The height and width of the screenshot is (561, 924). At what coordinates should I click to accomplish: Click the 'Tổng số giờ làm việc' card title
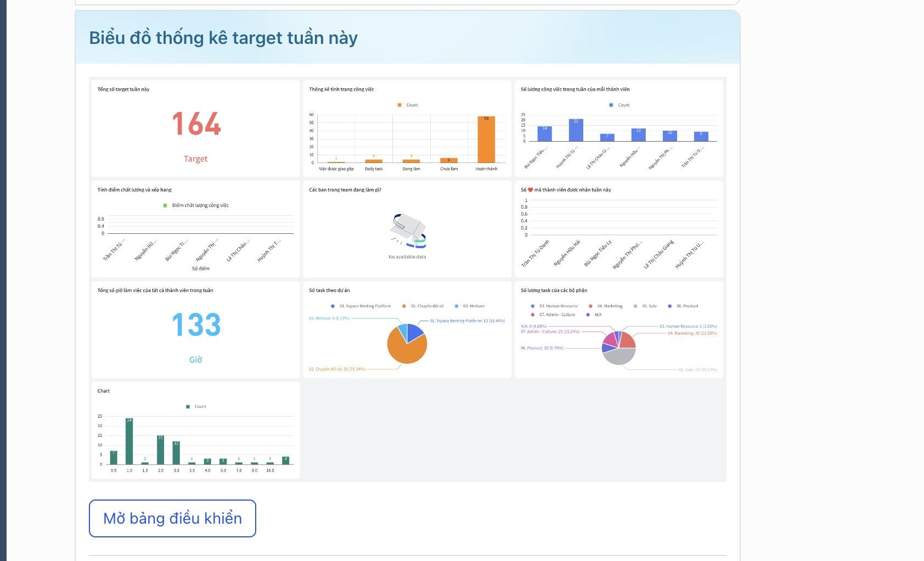(x=155, y=290)
